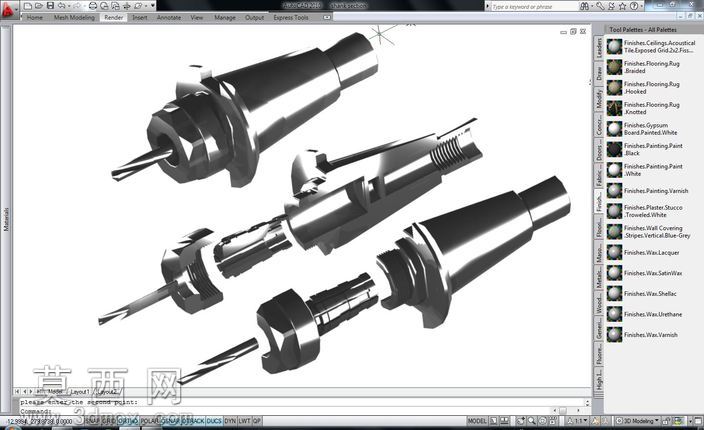Toggle the ribbon minimize button
Viewport: 704px width, 430px height.
point(327,18)
